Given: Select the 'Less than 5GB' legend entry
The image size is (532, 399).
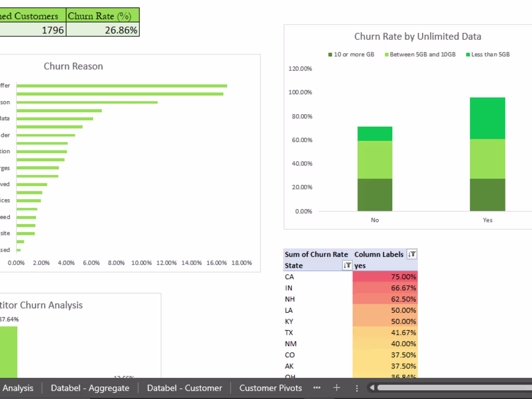Looking at the screenshot, I should point(488,54).
